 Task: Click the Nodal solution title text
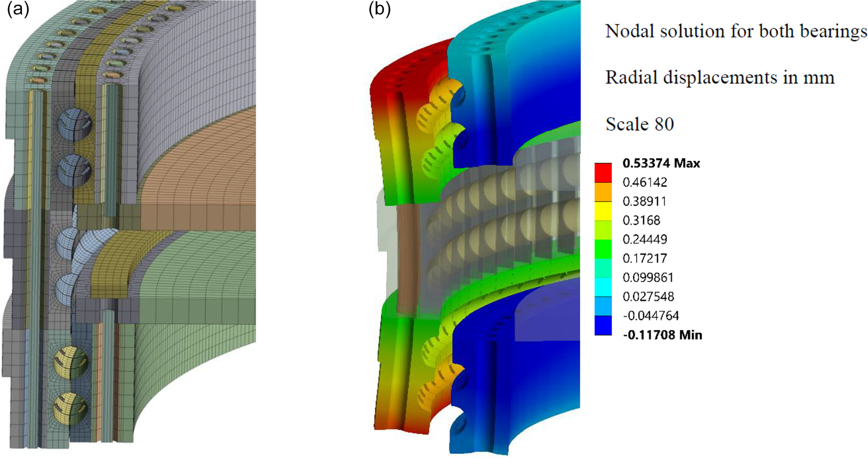click(735, 31)
